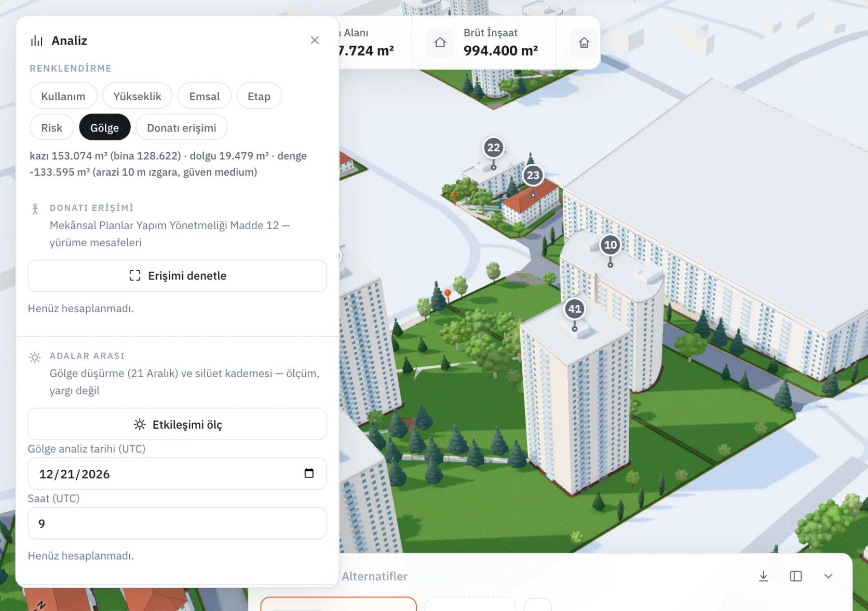This screenshot has height=611, width=868.
Task: Close the Analiz panel
Action: click(x=315, y=40)
